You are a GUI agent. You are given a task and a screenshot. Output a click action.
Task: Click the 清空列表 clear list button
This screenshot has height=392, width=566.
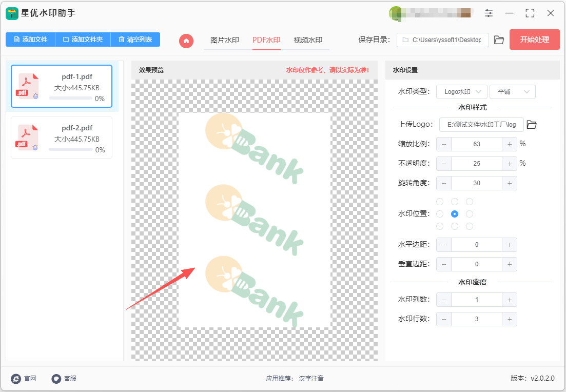135,40
